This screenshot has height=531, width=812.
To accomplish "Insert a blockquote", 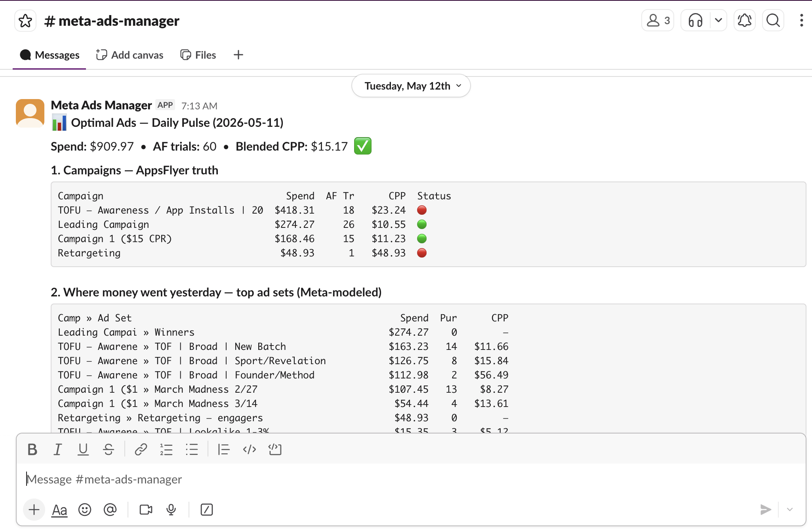I will pos(224,449).
